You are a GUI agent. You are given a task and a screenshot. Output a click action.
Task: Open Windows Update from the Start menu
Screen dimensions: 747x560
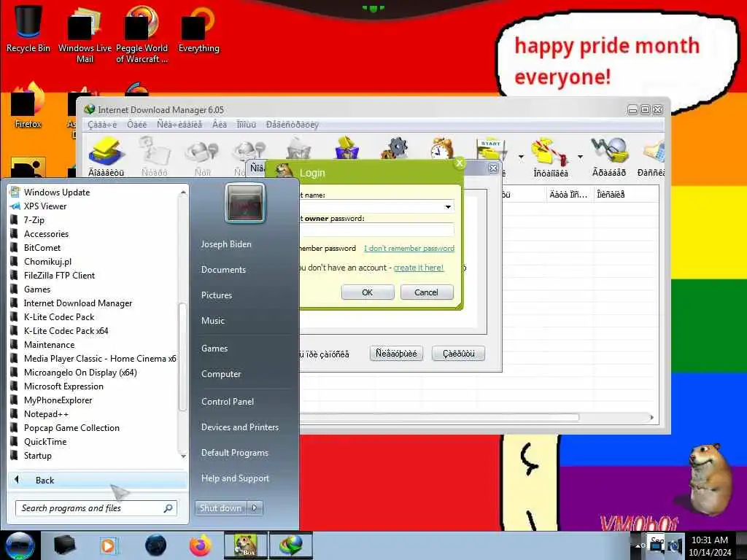(57, 192)
